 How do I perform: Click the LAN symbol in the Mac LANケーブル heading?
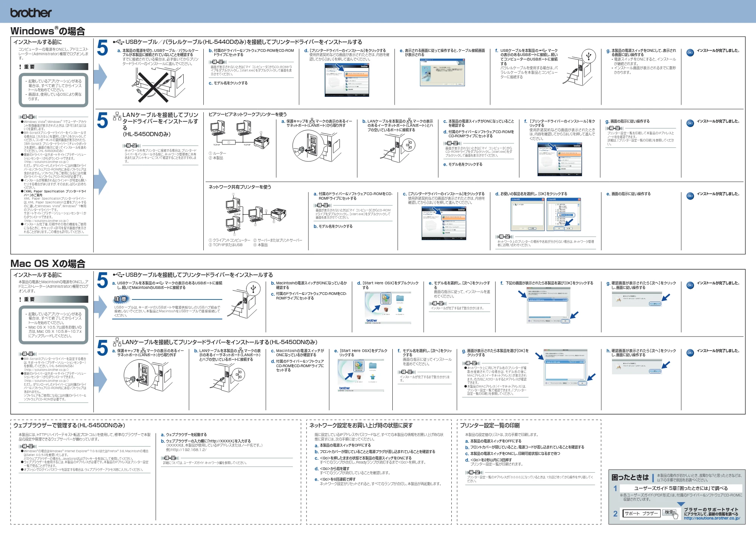pyautogui.click(x=117, y=342)
